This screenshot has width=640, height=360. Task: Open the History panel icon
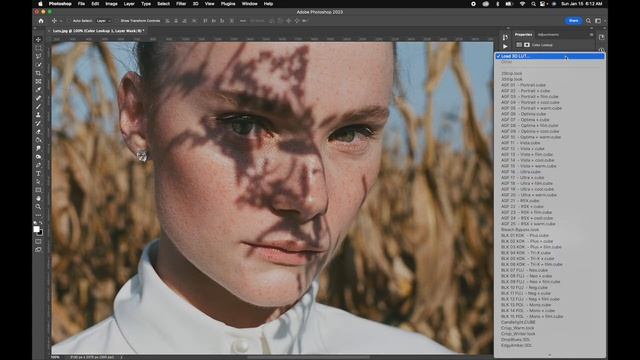coord(505,37)
